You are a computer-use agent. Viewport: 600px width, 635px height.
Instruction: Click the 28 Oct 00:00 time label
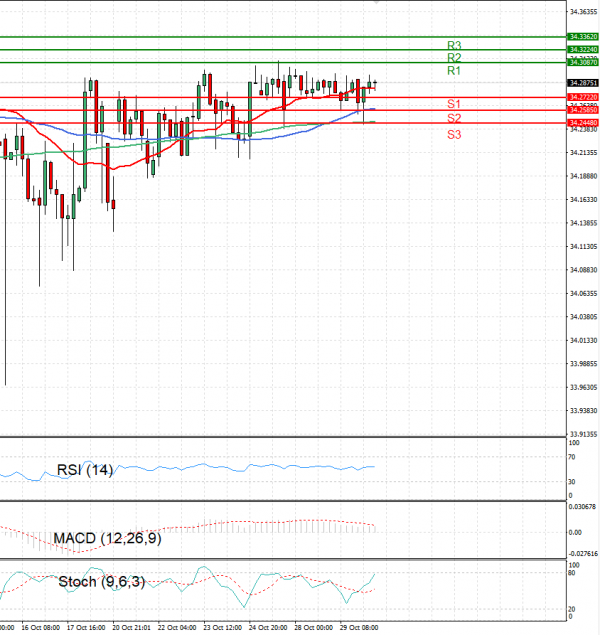click(313, 628)
